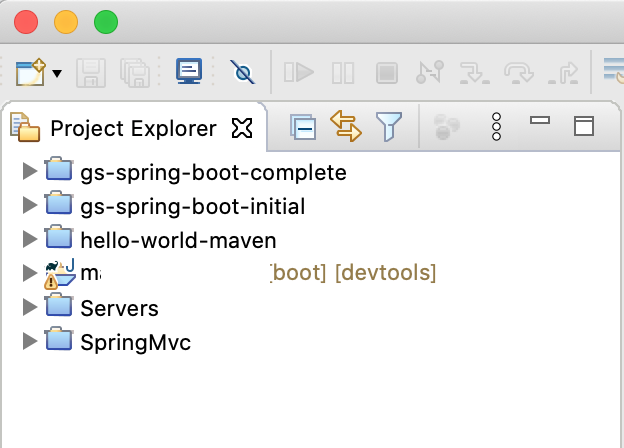624x448 pixels.
Task: Click the Servers folder icon
Action: [x=59, y=305]
